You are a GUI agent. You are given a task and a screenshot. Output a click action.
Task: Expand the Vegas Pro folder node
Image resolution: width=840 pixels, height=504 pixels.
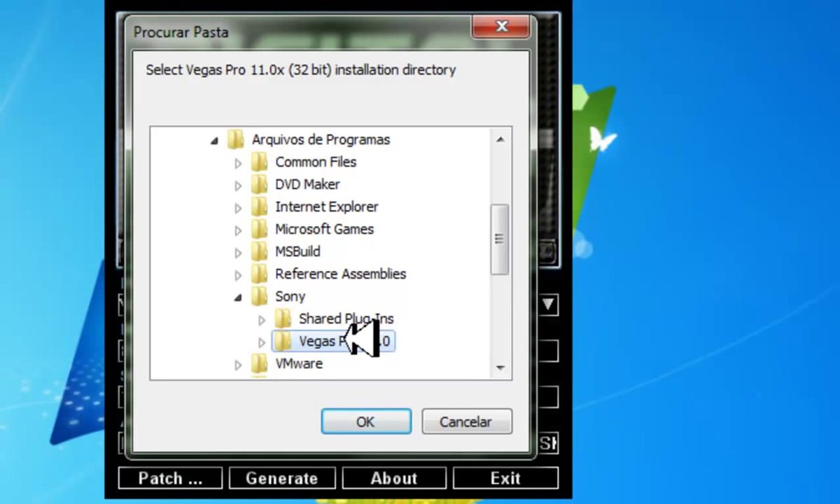262,342
